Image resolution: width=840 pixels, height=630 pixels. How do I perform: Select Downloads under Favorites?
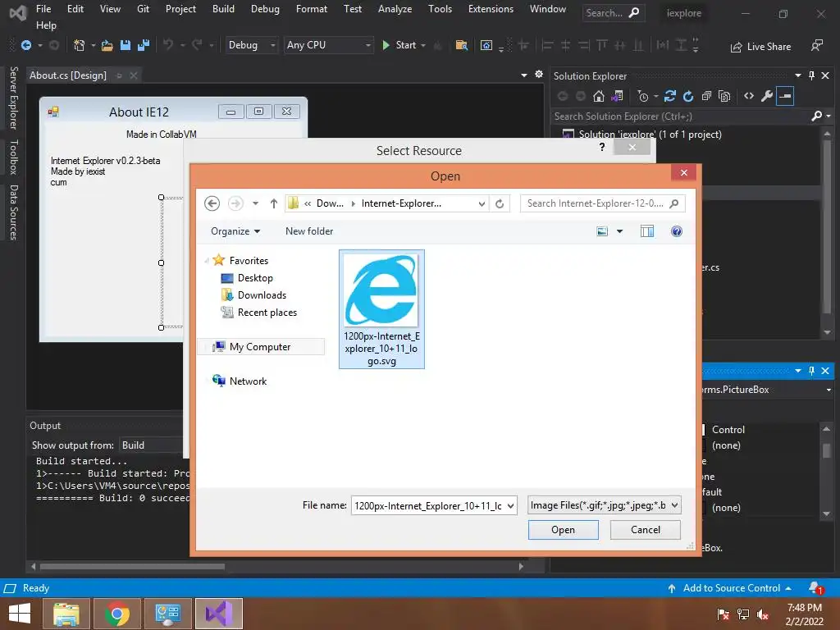254,295
